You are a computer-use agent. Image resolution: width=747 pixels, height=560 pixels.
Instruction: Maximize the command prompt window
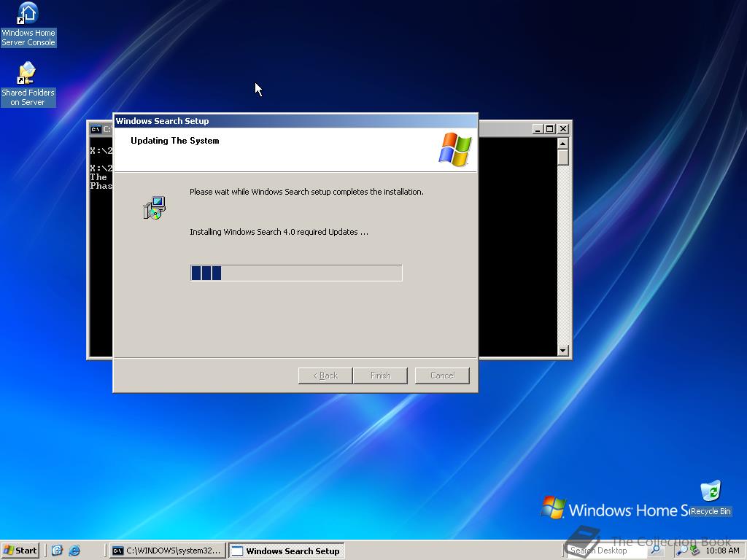[549, 129]
